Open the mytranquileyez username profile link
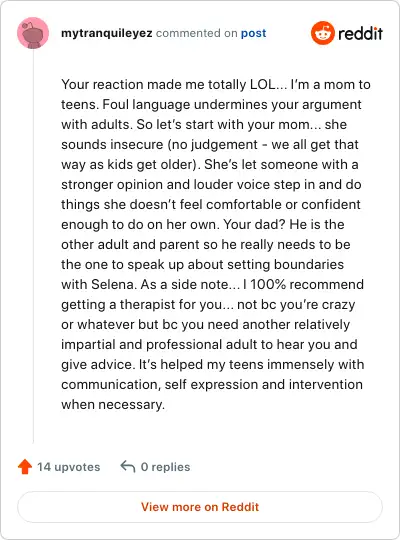This screenshot has width=400, height=540. (107, 33)
